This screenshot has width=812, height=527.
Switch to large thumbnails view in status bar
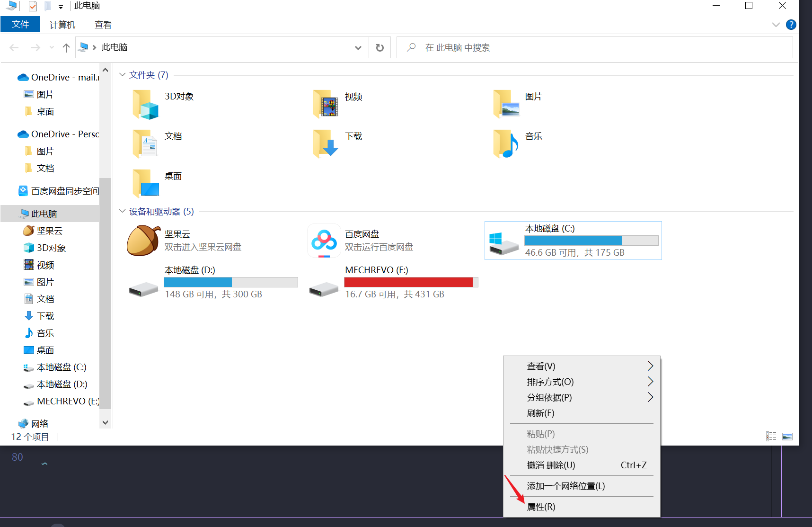pos(787,437)
